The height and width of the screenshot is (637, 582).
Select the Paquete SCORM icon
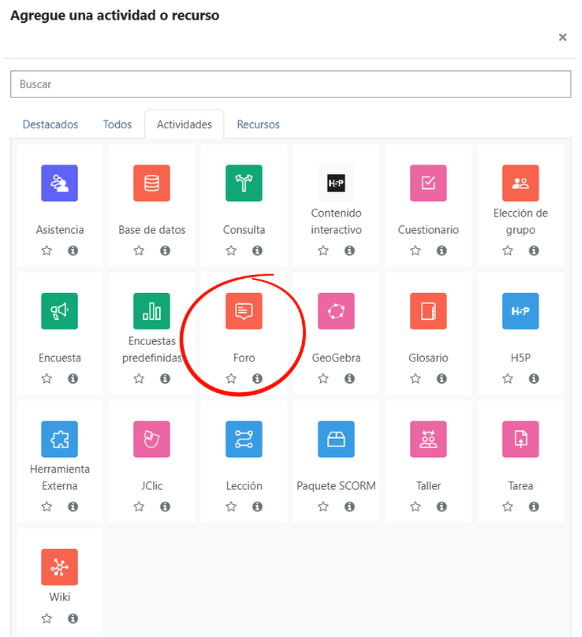[x=336, y=439]
